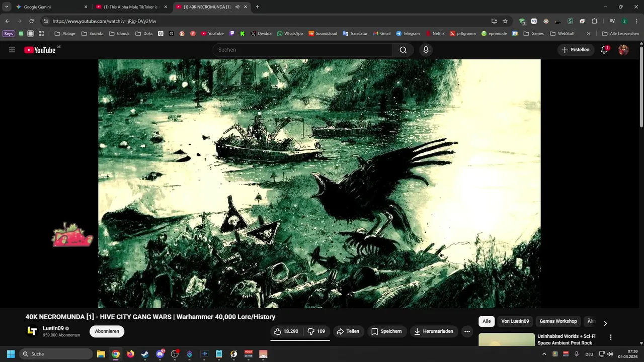Open the DuckDuckGo bookmark icon

click(182, 34)
